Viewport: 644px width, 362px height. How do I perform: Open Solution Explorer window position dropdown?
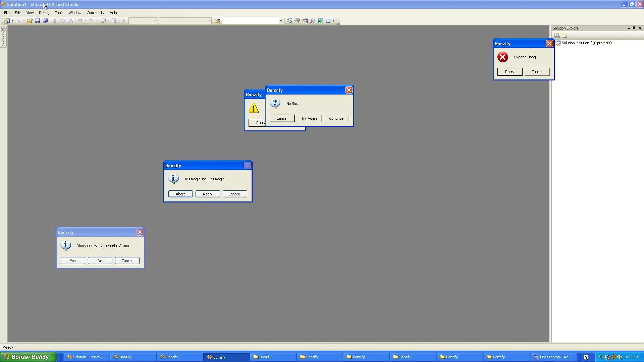(x=629, y=28)
